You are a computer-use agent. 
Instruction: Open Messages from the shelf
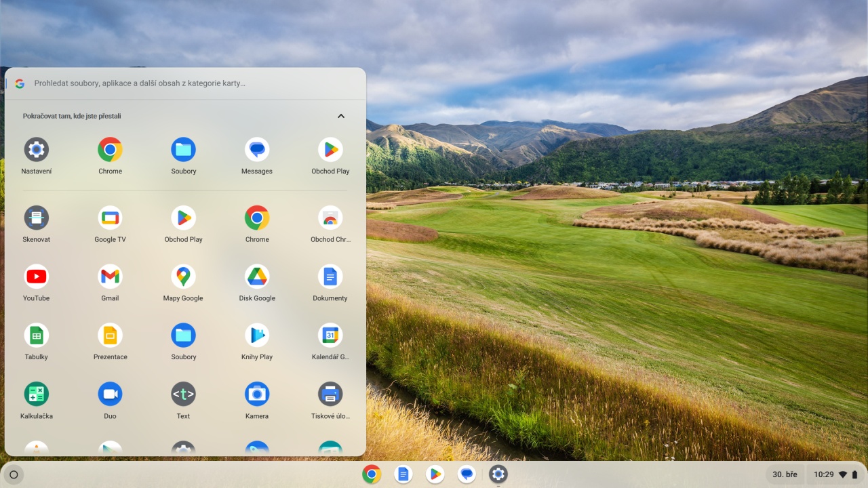(x=467, y=474)
